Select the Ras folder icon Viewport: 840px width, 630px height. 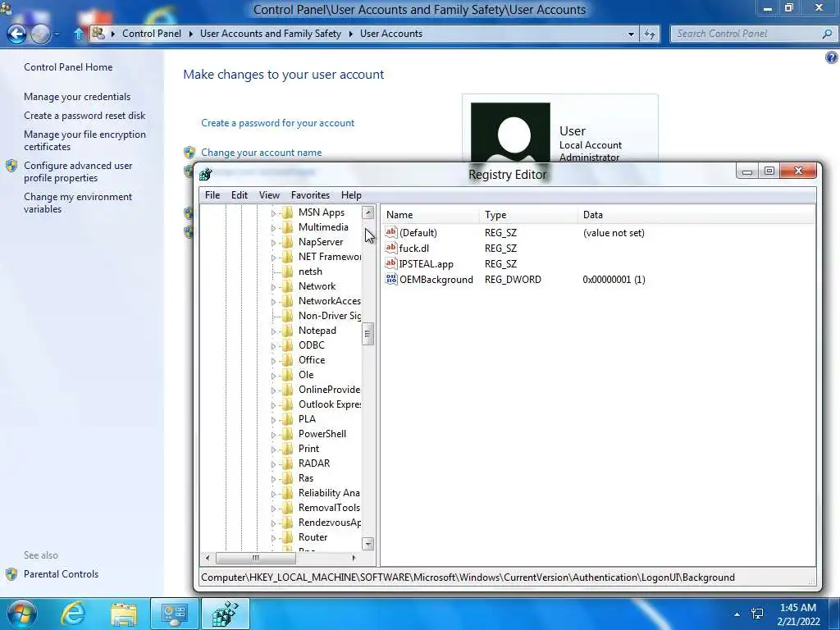coord(288,478)
